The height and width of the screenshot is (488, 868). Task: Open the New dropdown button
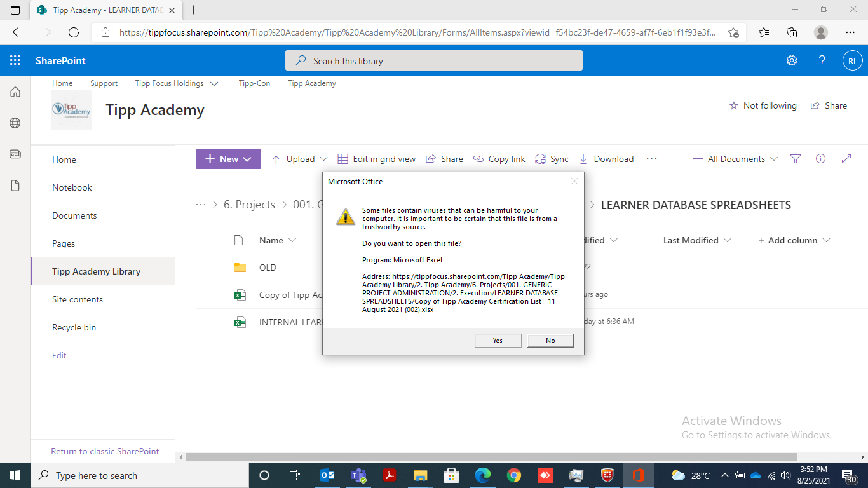coord(228,159)
